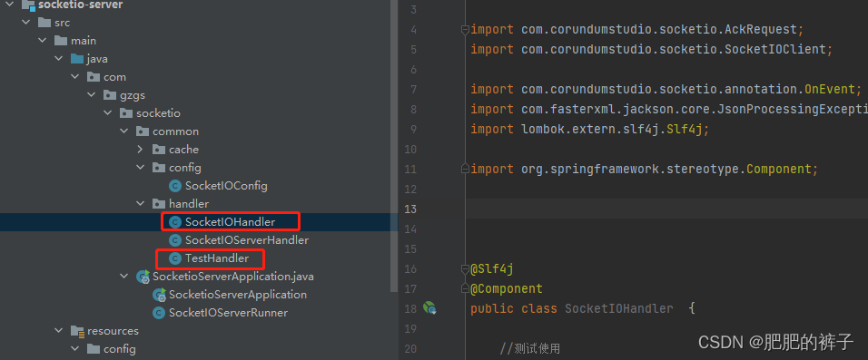
Task: Collapse the com package chevron
Action: (75, 77)
